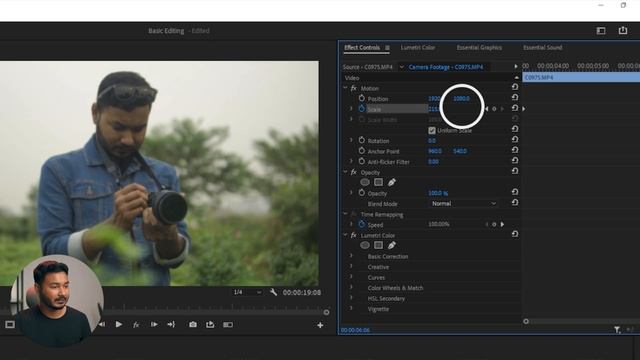Go to previous Scale keyframe
Image resolution: width=640 pixels, height=360 pixels.
pyautogui.click(x=487, y=109)
